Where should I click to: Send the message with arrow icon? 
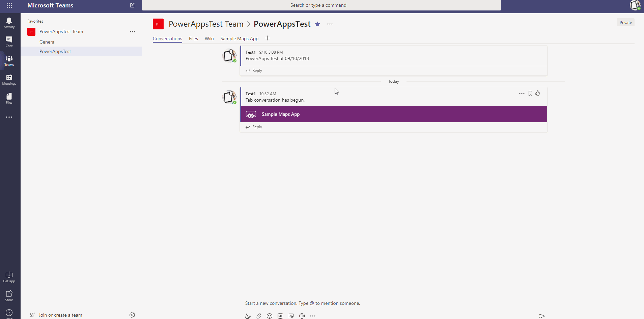click(542, 316)
